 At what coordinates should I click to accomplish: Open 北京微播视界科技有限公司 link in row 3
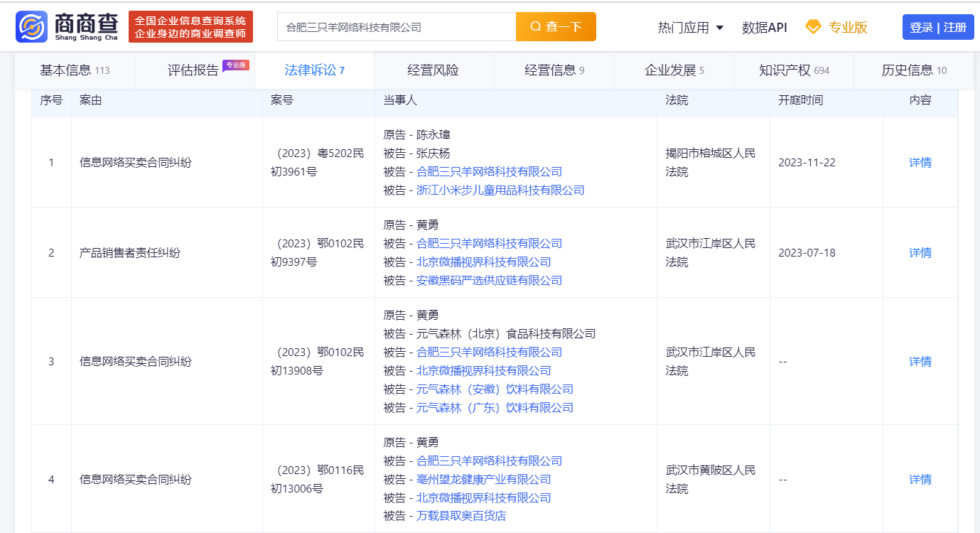483,370
